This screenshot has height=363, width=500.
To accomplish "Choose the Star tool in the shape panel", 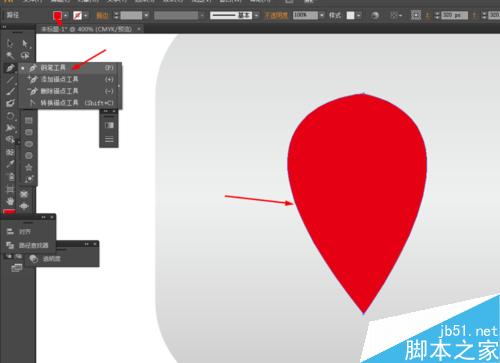I will coord(29,167).
